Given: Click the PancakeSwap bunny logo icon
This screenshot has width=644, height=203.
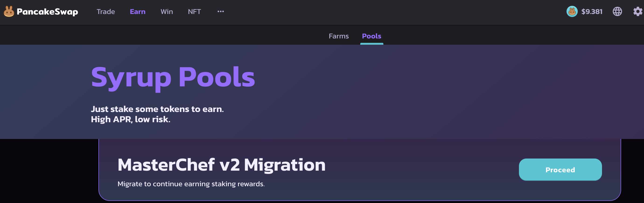Looking at the screenshot, I should tap(9, 11).
